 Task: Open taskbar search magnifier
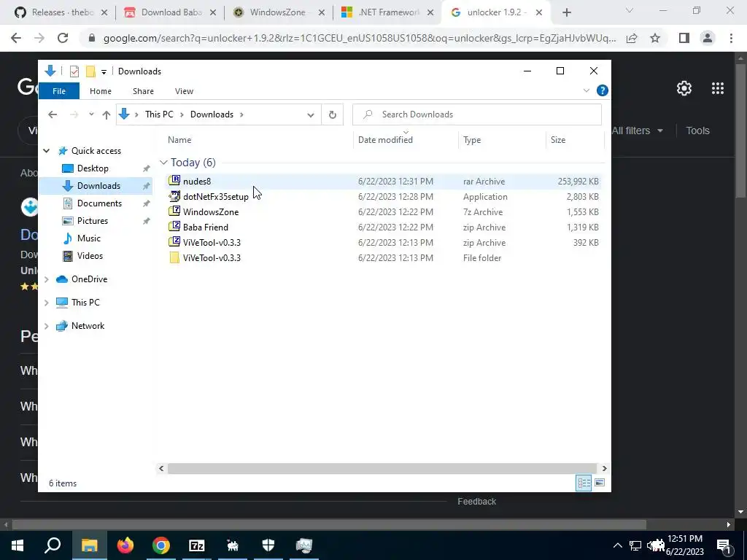click(53, 545)
